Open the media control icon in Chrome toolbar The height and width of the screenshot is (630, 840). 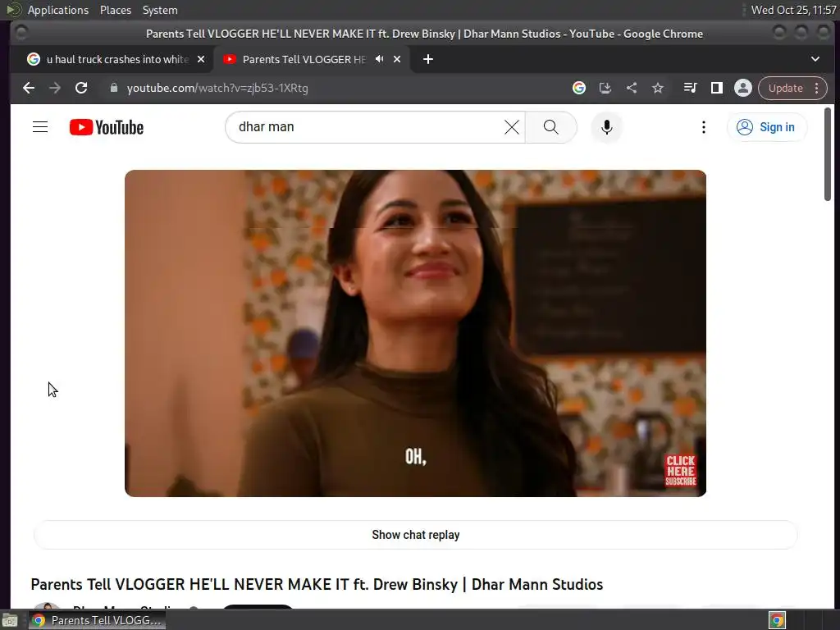(690, 88)
